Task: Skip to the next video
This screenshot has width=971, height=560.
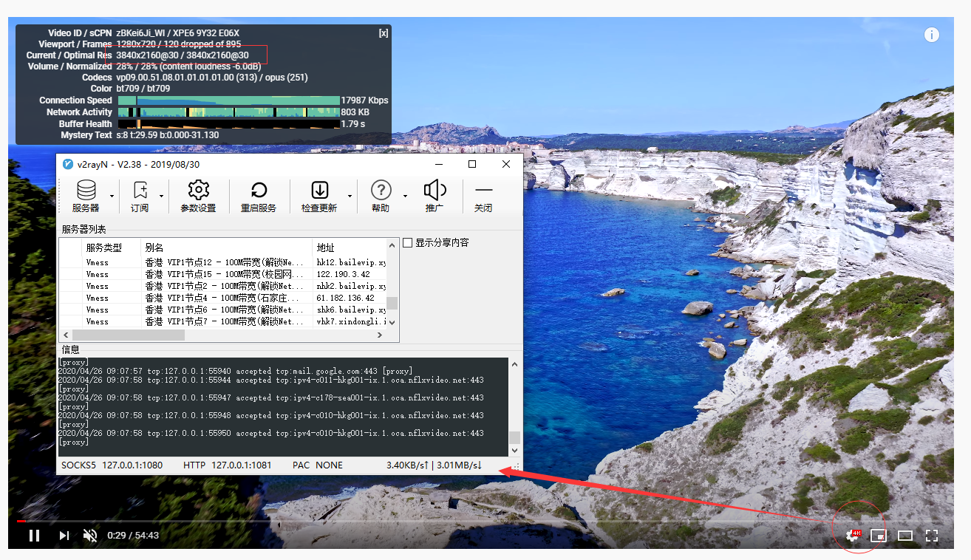Action: pyautogui.click(x=64, y=536)
